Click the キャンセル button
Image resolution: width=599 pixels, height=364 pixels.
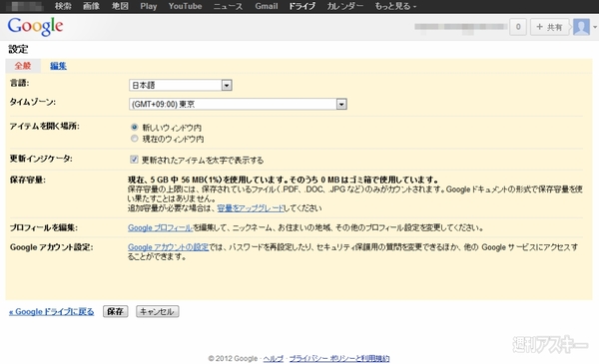click(x=157, y=312)
